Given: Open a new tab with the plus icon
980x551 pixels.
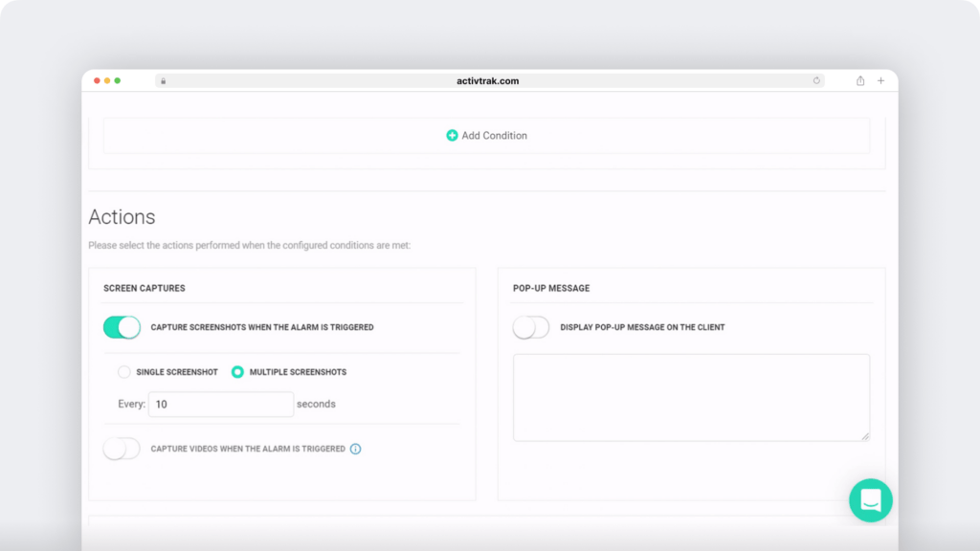Looking at the screenshot, I should coord(880,80).
